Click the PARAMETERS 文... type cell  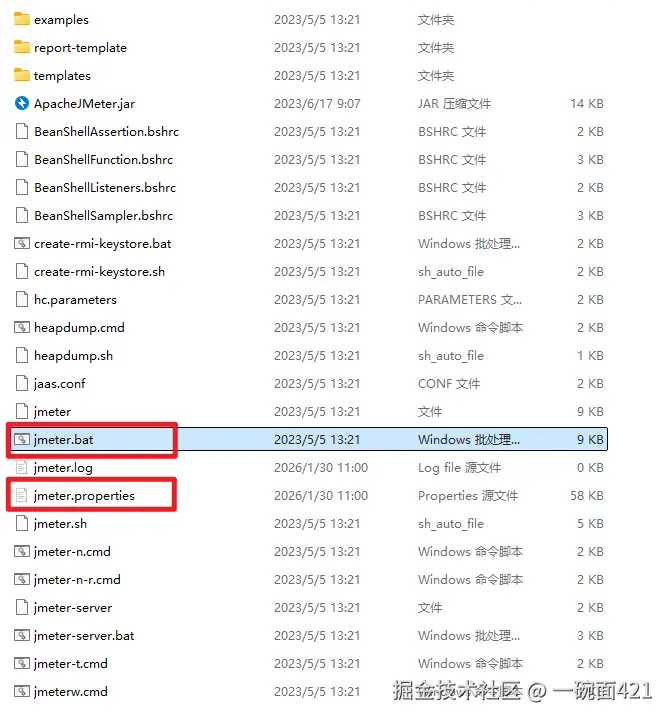point(470,300)
